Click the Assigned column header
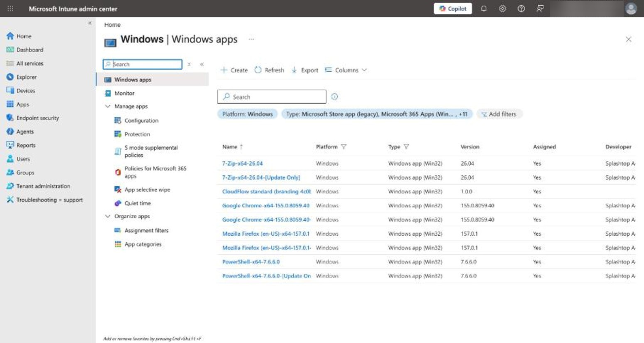Viewport: 644px width, 343px height. [x=544, y=147]
